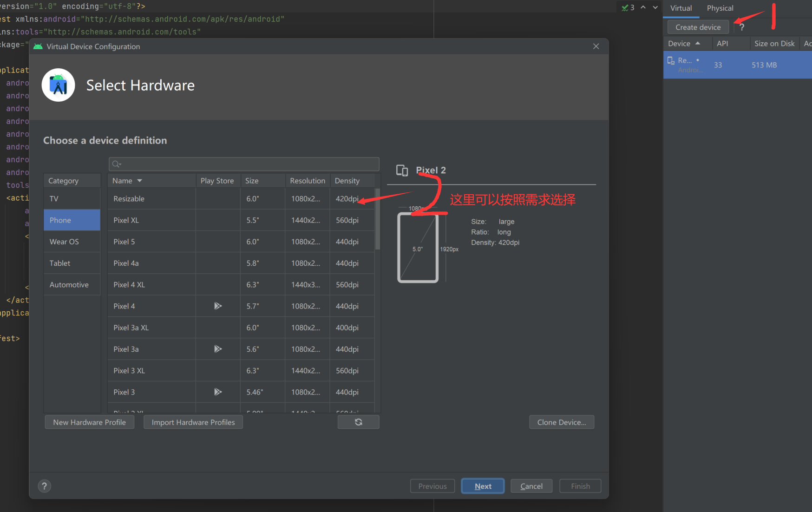This screenshot has width=812, height=512.
Task: Click the Cancel button
Action: click(x=531, y=486)
